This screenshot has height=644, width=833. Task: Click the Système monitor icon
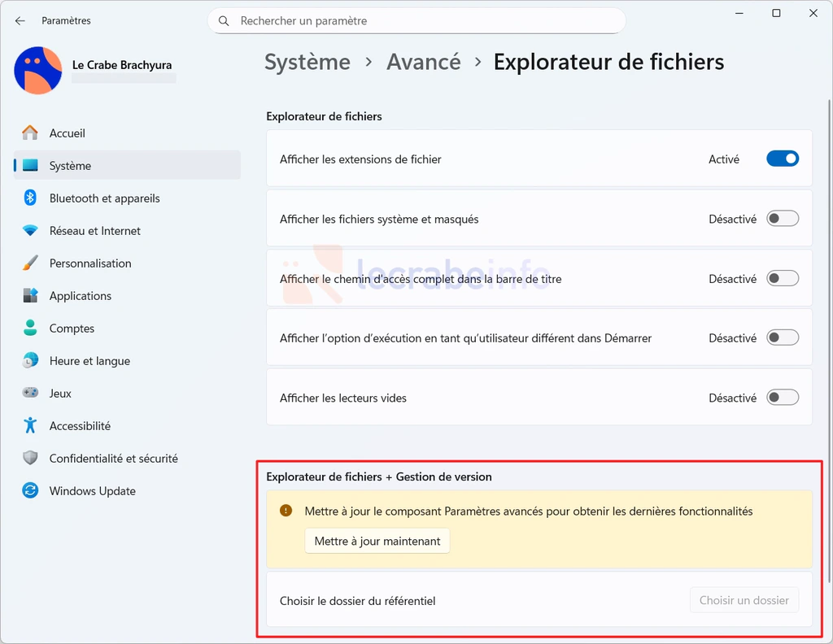tap(30, 166)
